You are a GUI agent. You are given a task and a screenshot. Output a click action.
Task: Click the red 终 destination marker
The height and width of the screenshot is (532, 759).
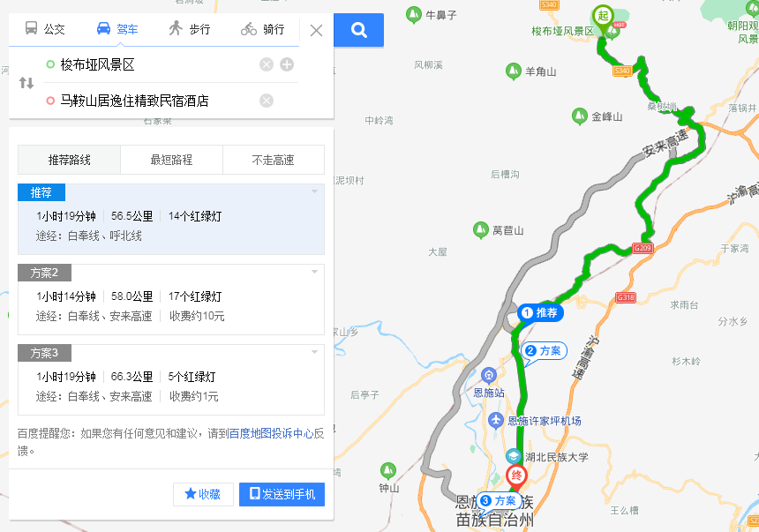point(516,476)
